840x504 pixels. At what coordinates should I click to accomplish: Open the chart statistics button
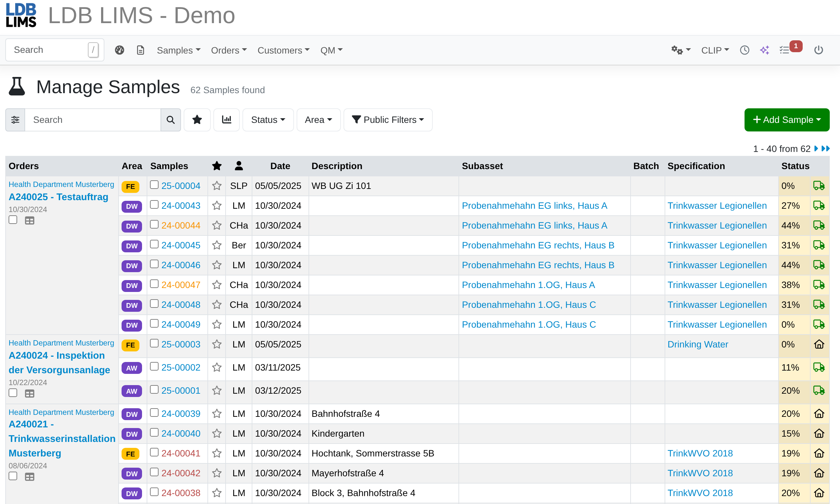[x=227, y=120]
